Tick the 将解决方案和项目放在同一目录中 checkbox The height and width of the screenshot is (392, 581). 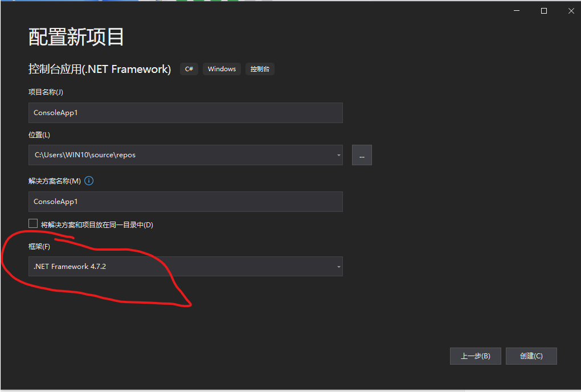pyautogui.click(x=33, y=223)
